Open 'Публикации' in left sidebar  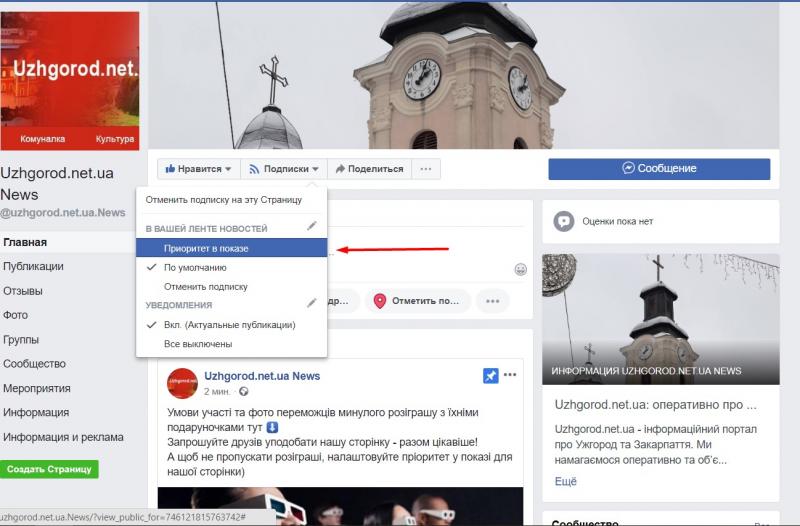pyautogui.click(x=33, y=266)
